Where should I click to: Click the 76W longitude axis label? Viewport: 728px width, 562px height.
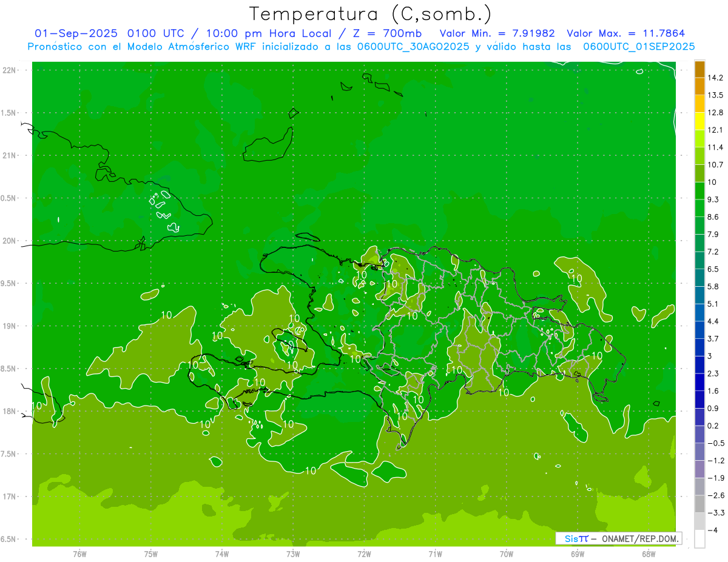tap(80, 554)
